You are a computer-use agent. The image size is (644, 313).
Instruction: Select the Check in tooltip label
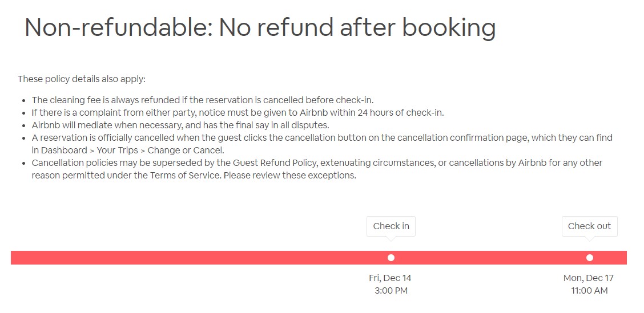(391, 226)
